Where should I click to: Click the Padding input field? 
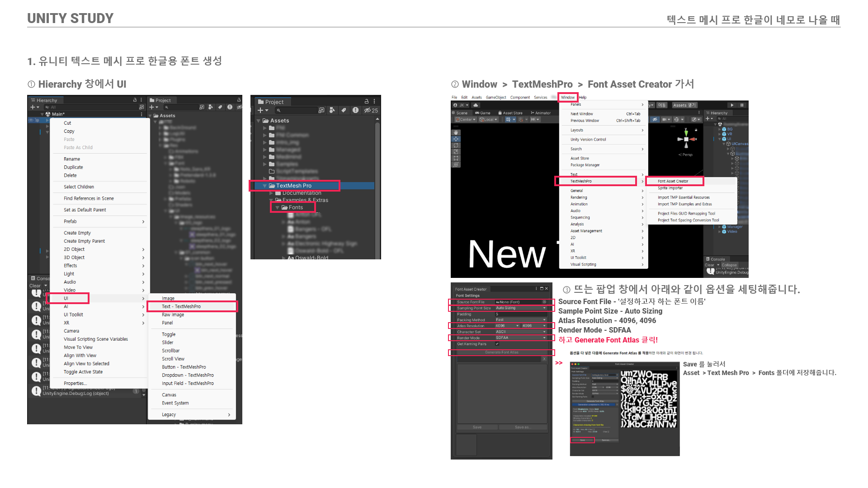click(521, 314)
